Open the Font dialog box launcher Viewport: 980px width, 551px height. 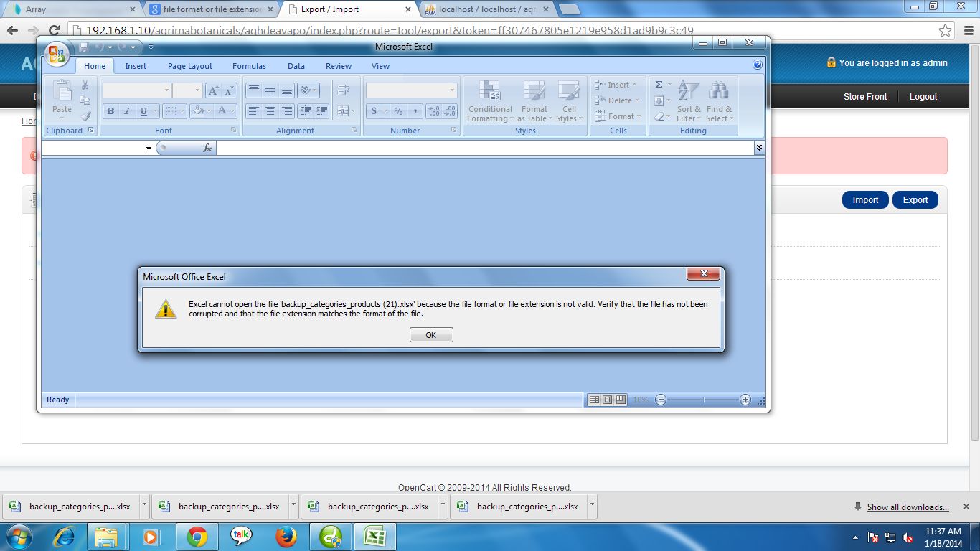click(234, 131)
